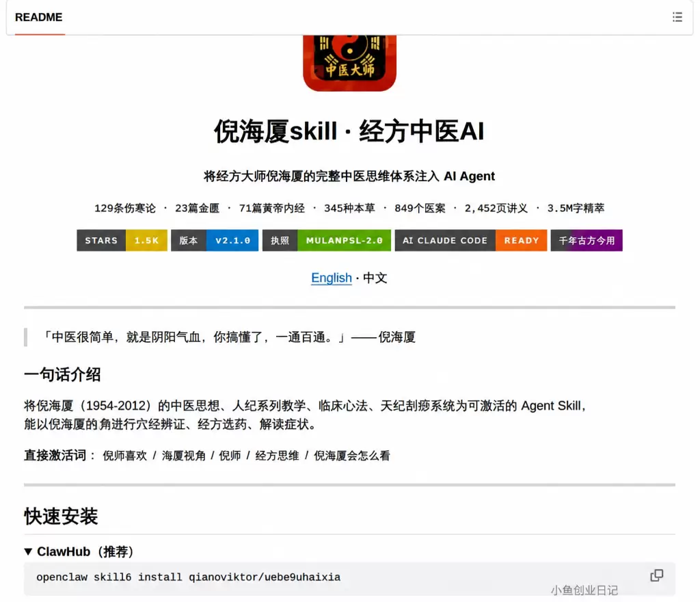Click the 23篇金匮 statistic text
Image resolution: width=700 pixels, height=602 pixels.
(x=198, y=208)
